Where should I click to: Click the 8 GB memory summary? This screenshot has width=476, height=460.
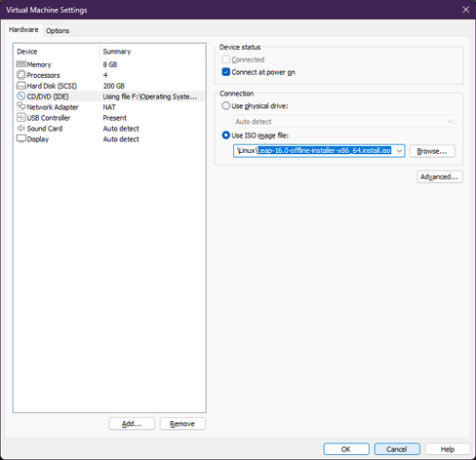[x=110, y=64]
